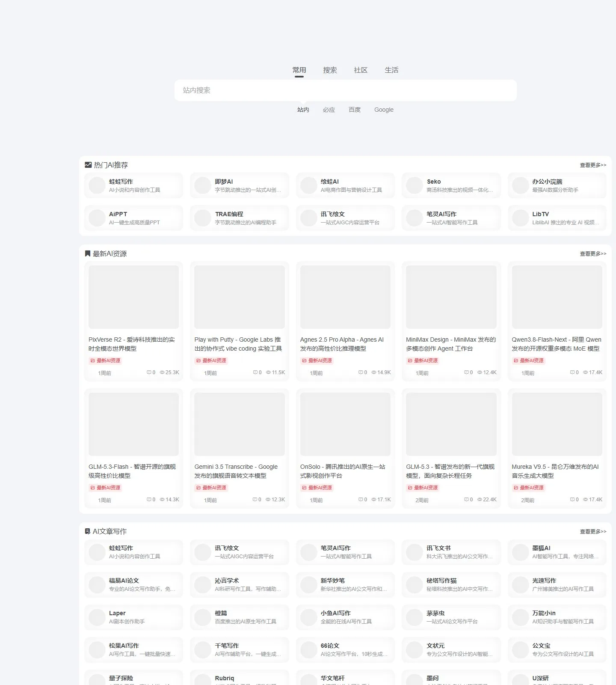The image size is (616, 685).
Task: Click the round logo beside 绘蛙AI
Action: click(309, 185)
